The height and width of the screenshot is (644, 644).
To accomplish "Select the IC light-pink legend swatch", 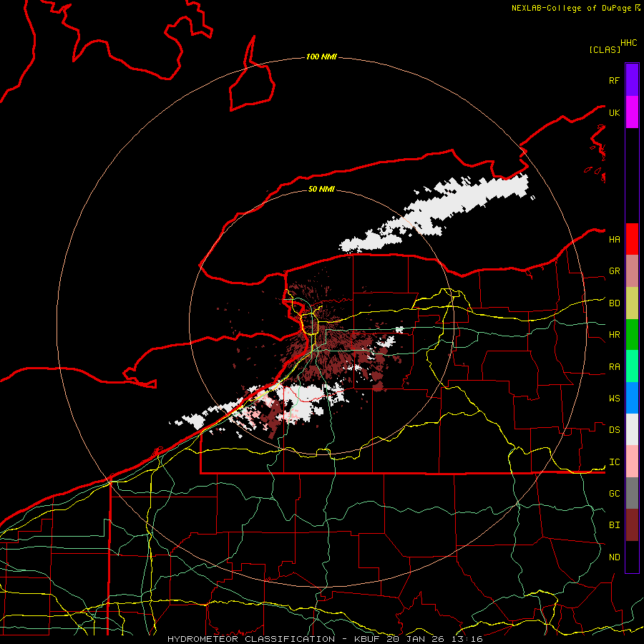I will (632, 462).
